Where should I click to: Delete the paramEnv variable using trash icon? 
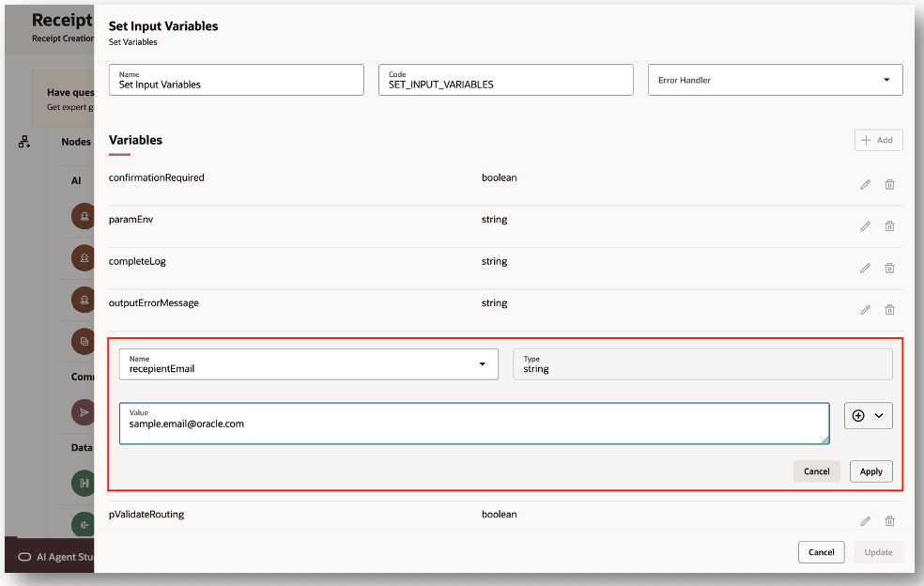click(x=890, y=225)
